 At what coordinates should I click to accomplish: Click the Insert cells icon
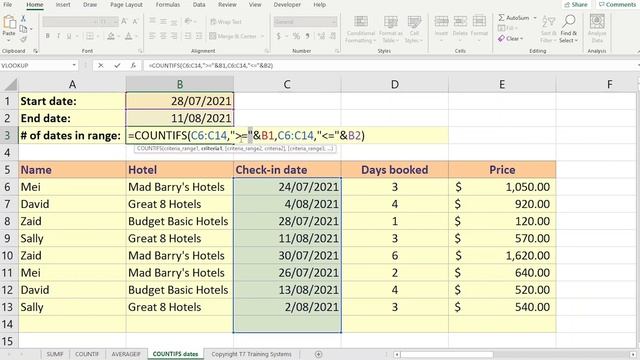[x=441, y=21]
